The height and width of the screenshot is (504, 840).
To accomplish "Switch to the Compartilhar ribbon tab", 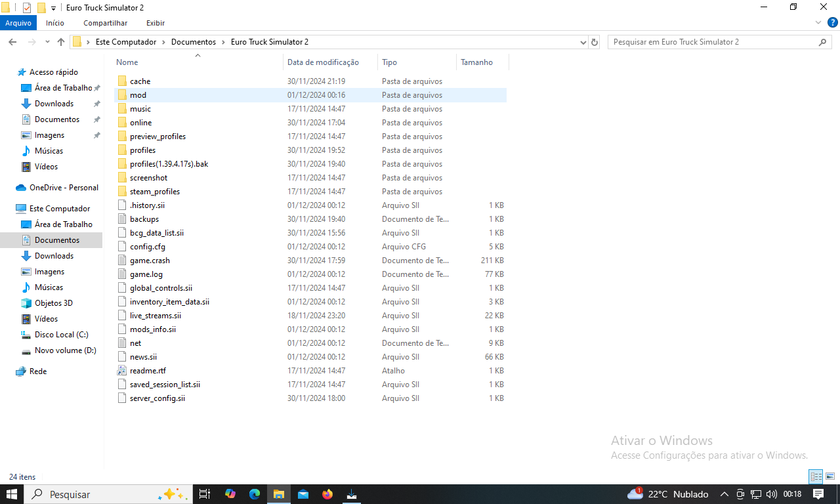I will pyautogui.click(x=105, y=23).
